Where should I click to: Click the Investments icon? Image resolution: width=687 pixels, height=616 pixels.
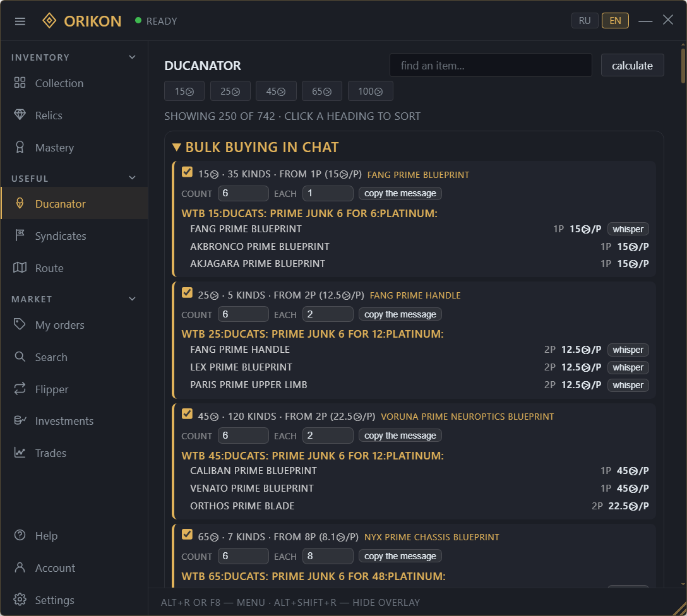point(20,420)
